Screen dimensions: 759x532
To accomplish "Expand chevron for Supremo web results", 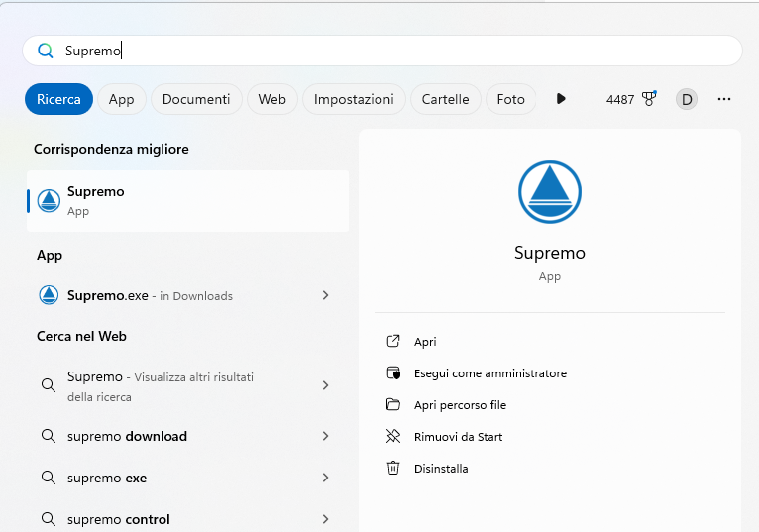I will (x=325, y=385).
